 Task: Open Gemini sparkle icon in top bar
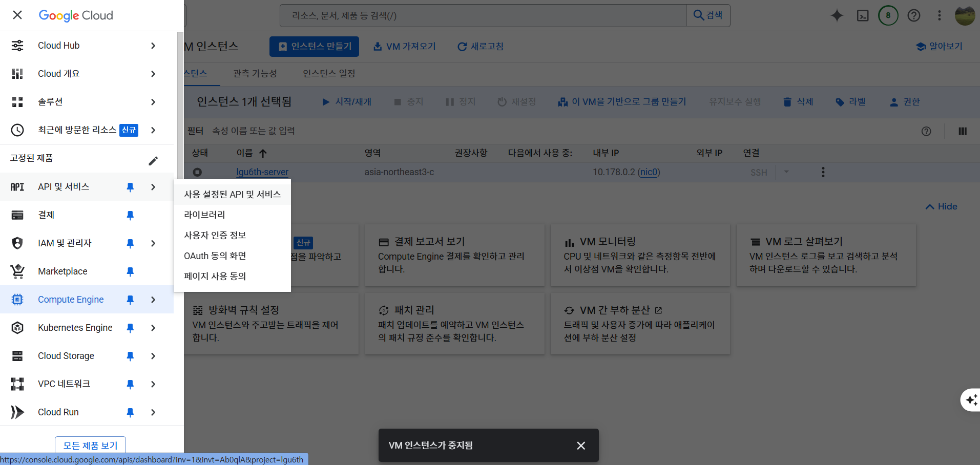[x=837, y=15]
